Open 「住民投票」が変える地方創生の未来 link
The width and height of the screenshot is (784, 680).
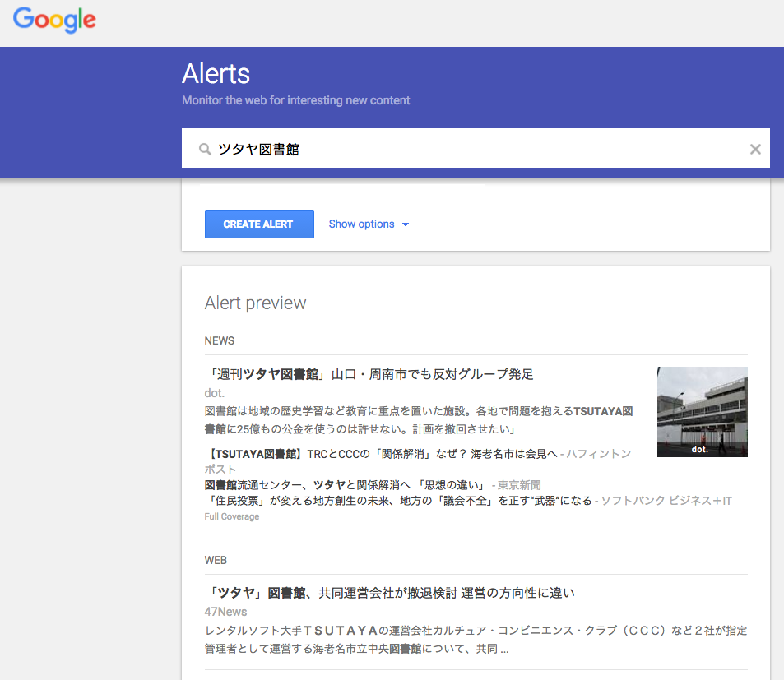click(398, 501)
